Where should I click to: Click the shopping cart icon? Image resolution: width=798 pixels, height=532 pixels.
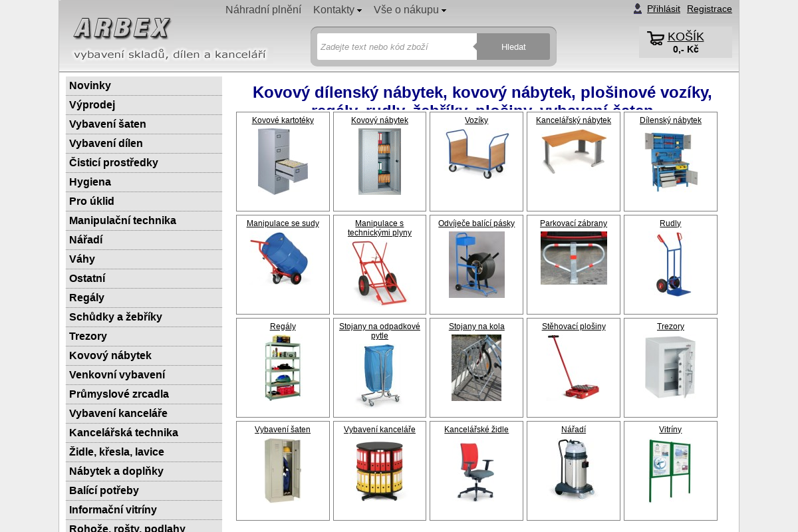[x=655, y=39]
